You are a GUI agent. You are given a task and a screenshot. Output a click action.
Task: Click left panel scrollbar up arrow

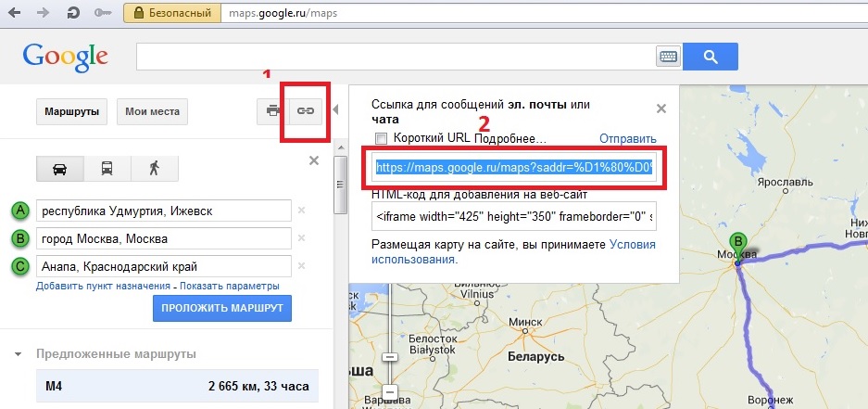point(342,148)
